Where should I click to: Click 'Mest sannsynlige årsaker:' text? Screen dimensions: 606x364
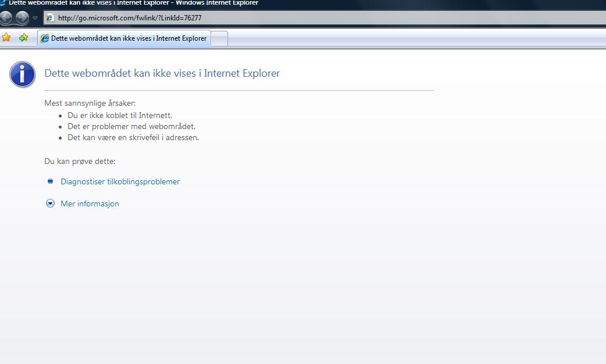coord(90,103)
